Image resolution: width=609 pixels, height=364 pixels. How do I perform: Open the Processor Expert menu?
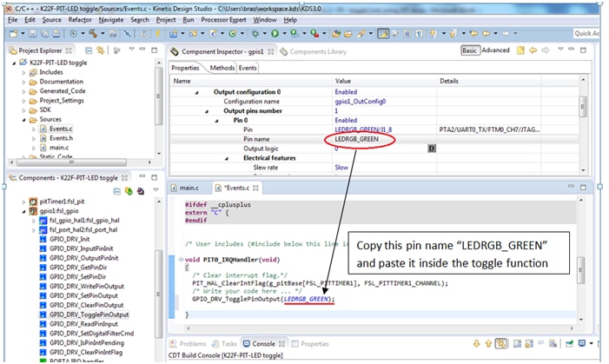(225, 19)
